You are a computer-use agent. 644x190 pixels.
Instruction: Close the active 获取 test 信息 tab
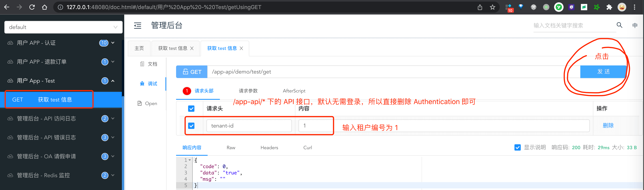(241, 48)
